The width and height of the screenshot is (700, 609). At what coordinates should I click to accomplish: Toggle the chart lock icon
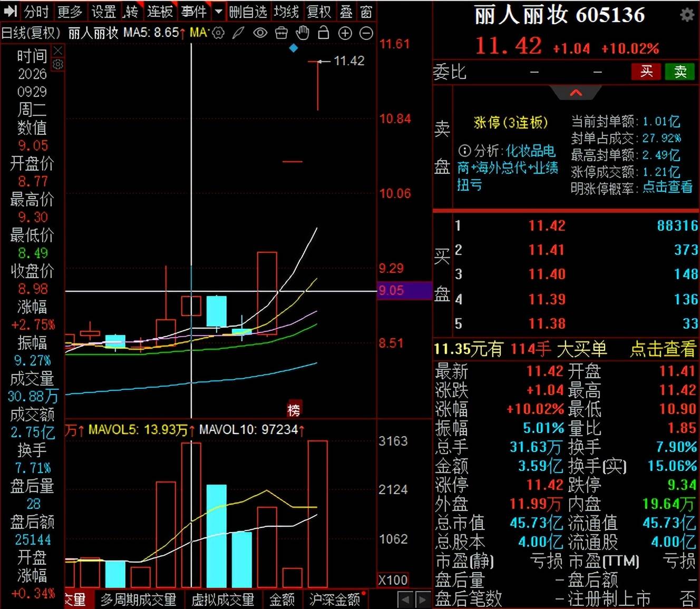(324, 33)
